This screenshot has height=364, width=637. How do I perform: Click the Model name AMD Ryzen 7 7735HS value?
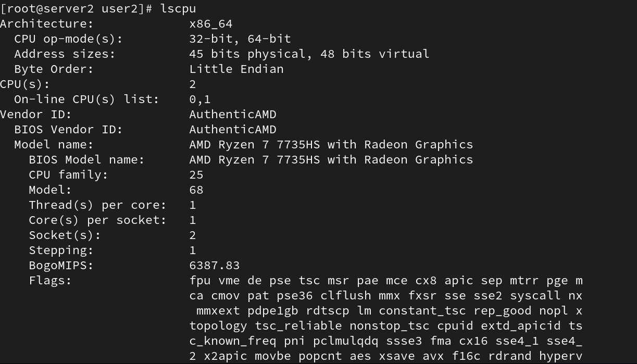[x=331, y=145]
